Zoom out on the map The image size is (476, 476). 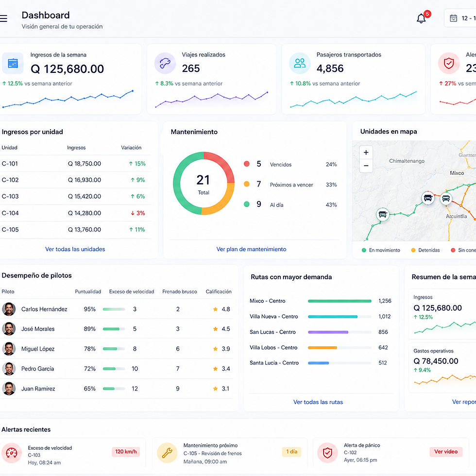[366, 166]
